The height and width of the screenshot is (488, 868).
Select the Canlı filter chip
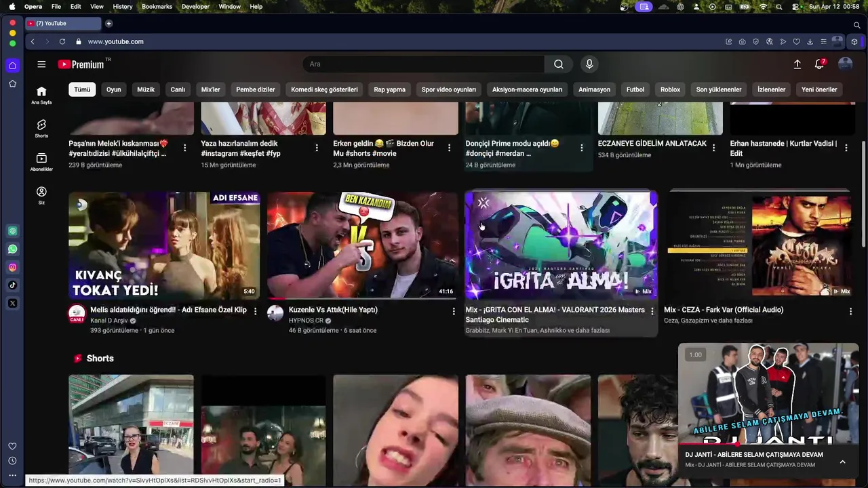pos(178,89)
